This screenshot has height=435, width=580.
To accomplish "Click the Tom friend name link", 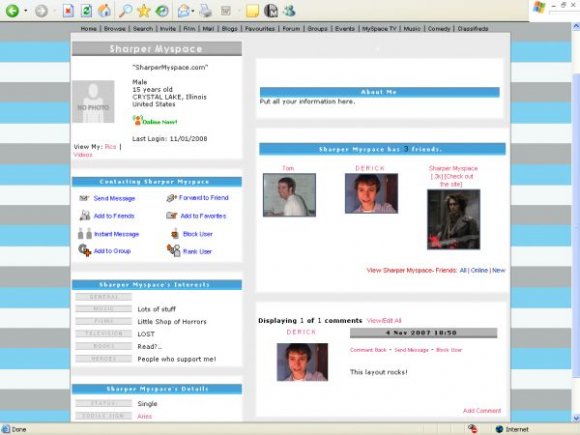I will coord(288,168).
